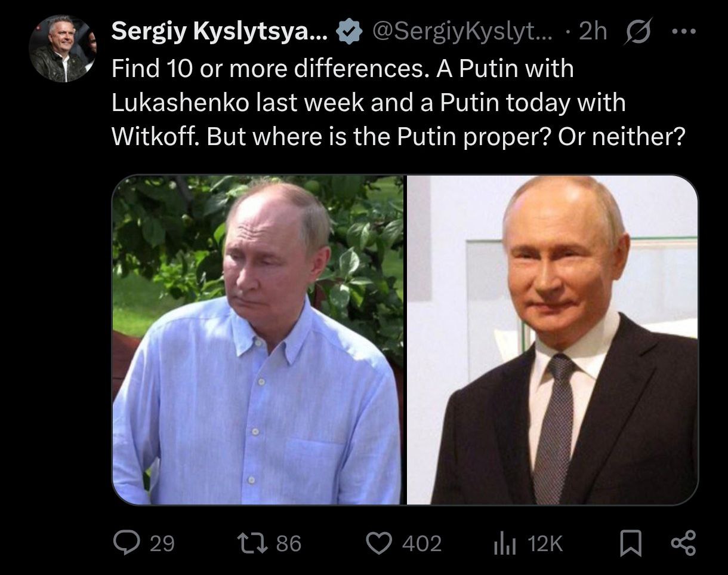Open the author's profile picture
This screenshot has height=575, width=728.
(62, 48)
